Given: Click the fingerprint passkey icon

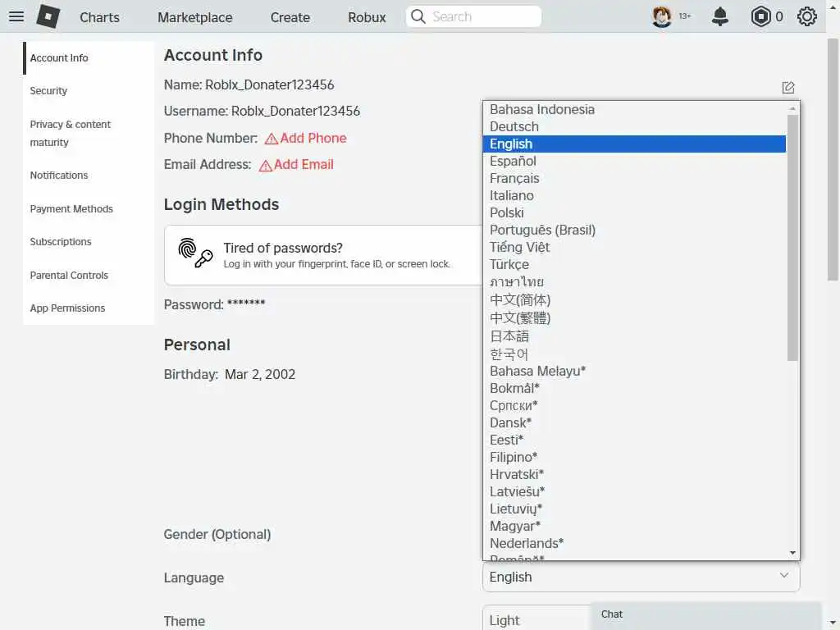Looking at the screenshot, I should pos(195,253).
